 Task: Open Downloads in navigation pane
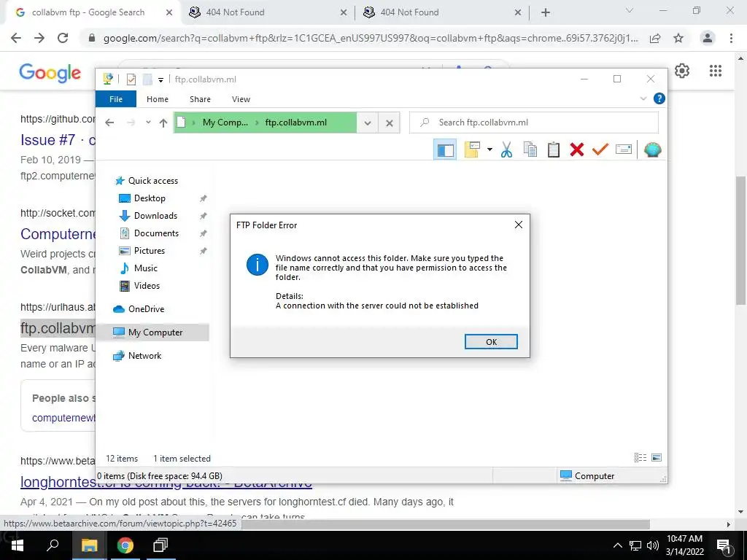click(x=155, y=216)
